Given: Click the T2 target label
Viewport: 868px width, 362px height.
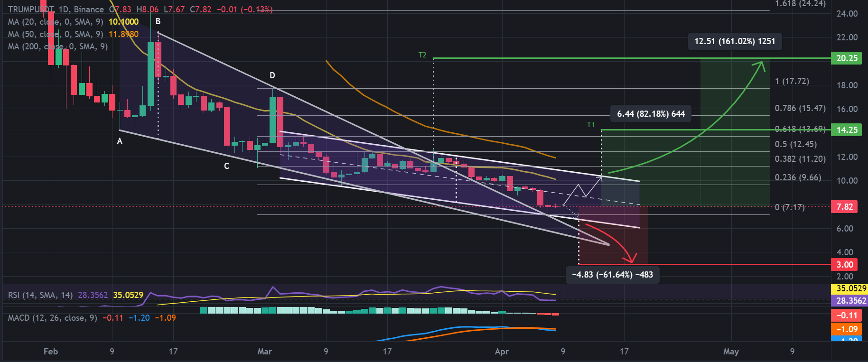Looking at the screenshot, I should point(422,55).
